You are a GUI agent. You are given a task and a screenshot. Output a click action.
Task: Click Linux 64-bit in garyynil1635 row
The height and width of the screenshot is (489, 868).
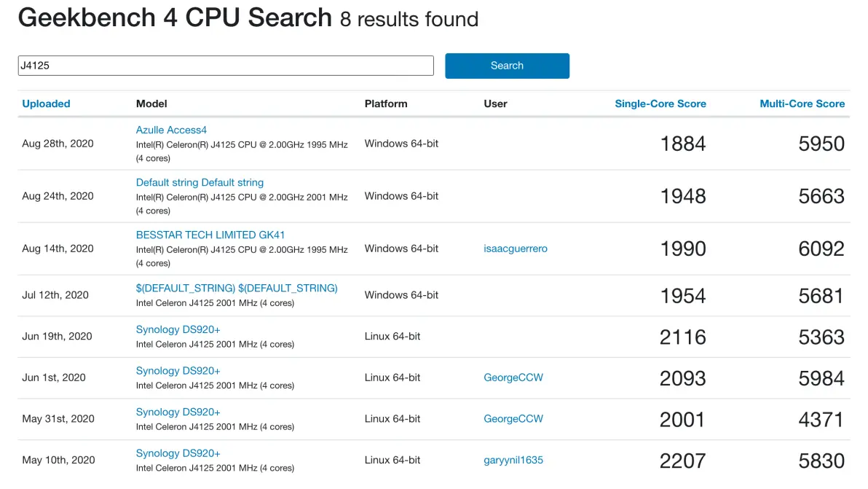392,460
